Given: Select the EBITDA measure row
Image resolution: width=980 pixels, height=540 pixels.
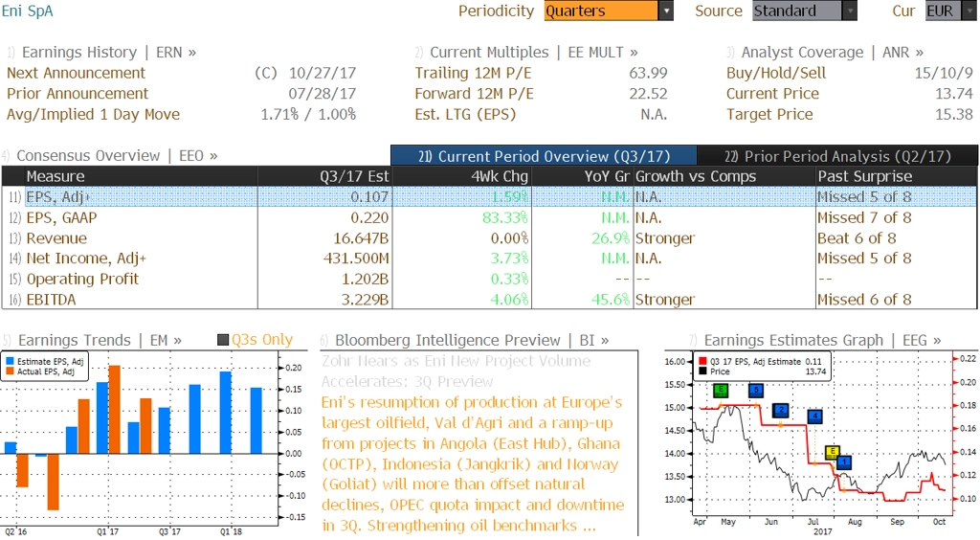Looking at the screenshot, I should click(489, 300).
